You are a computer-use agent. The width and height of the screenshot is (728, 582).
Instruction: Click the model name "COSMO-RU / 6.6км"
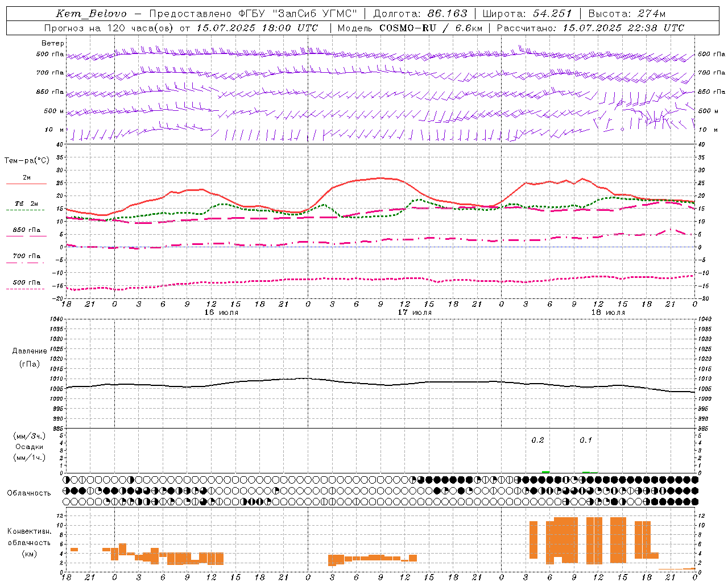(x=431, y=28)
